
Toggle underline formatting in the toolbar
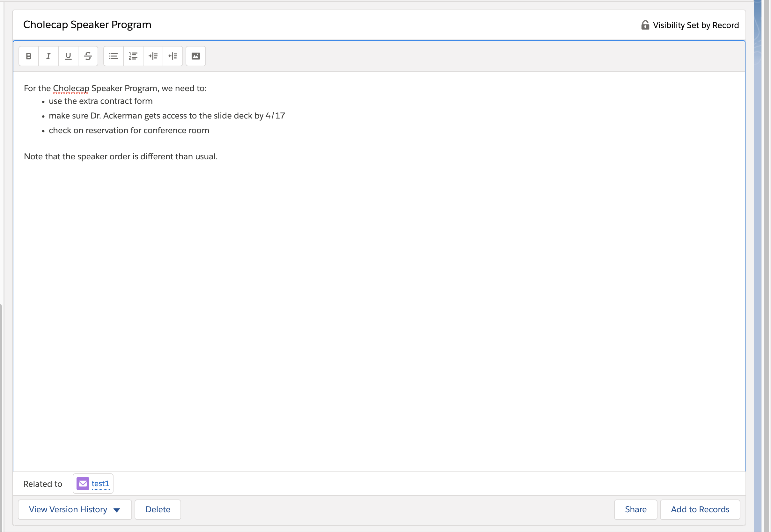pyautogui.click(x=68, y=56)
